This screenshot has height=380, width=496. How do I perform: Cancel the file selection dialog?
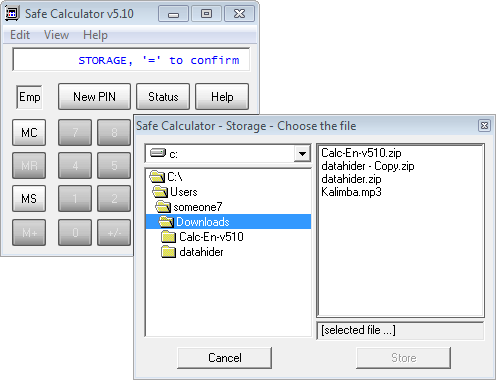coord(224,358)
